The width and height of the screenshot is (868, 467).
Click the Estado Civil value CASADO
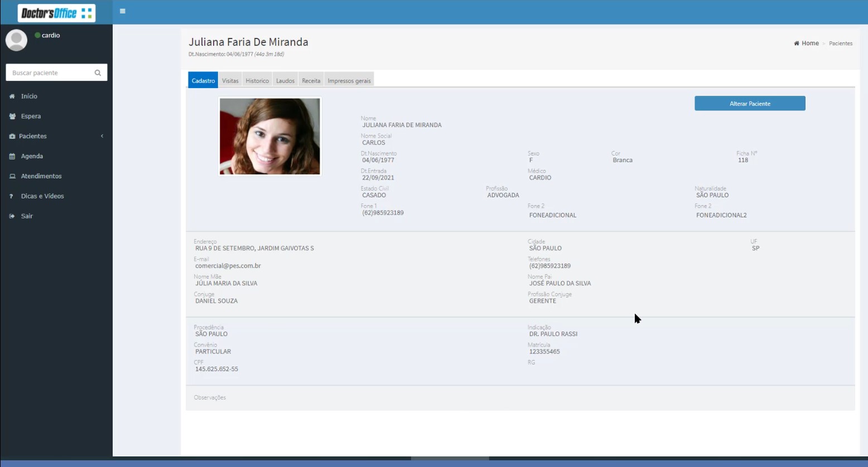(374, 196)
